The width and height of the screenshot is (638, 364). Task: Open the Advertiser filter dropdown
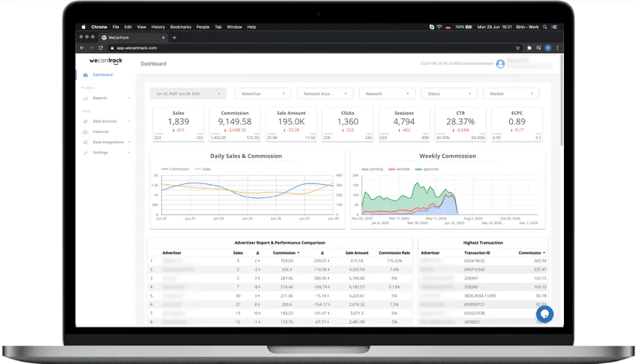click(262, 93)
